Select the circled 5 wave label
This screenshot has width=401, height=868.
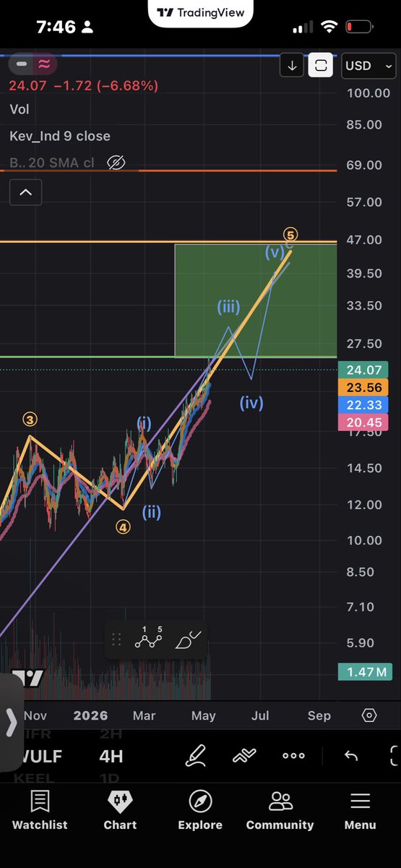290,234
